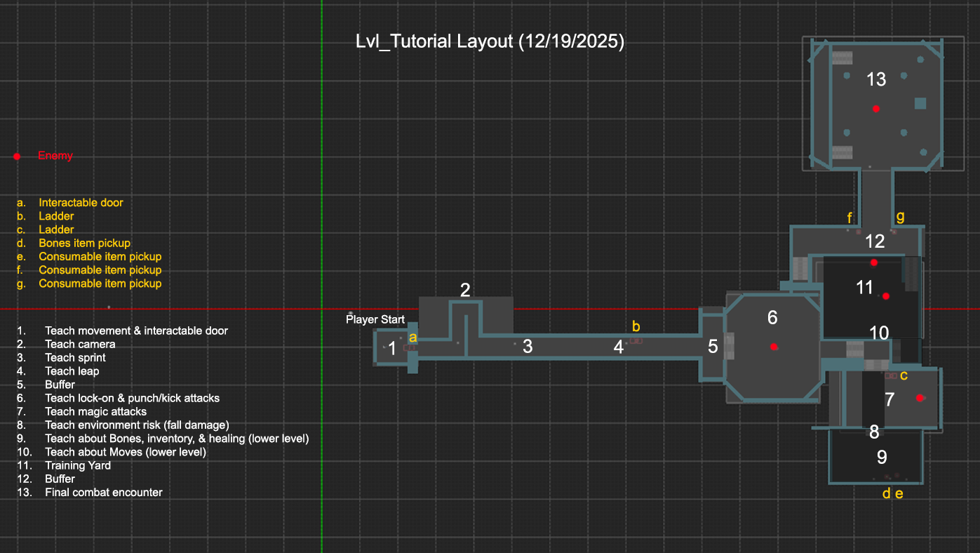
Task: Click room number 11 on the map
Action: 864,287
